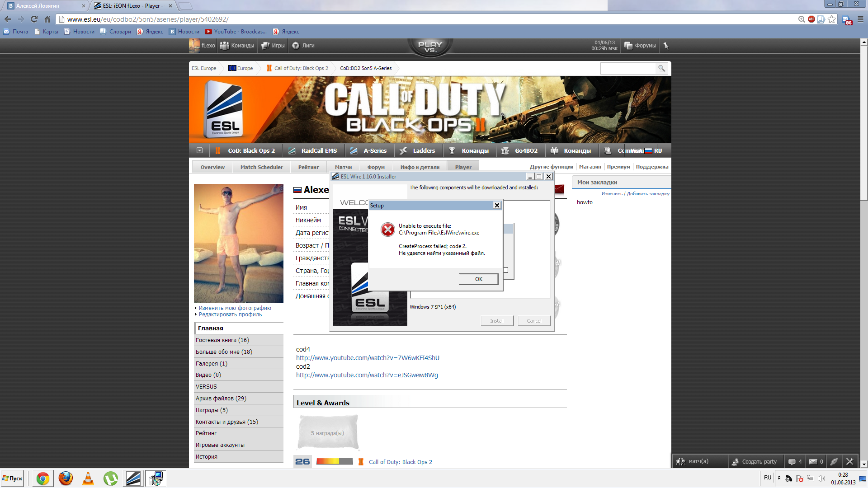Click the pin icon next to Форумы

665,46
